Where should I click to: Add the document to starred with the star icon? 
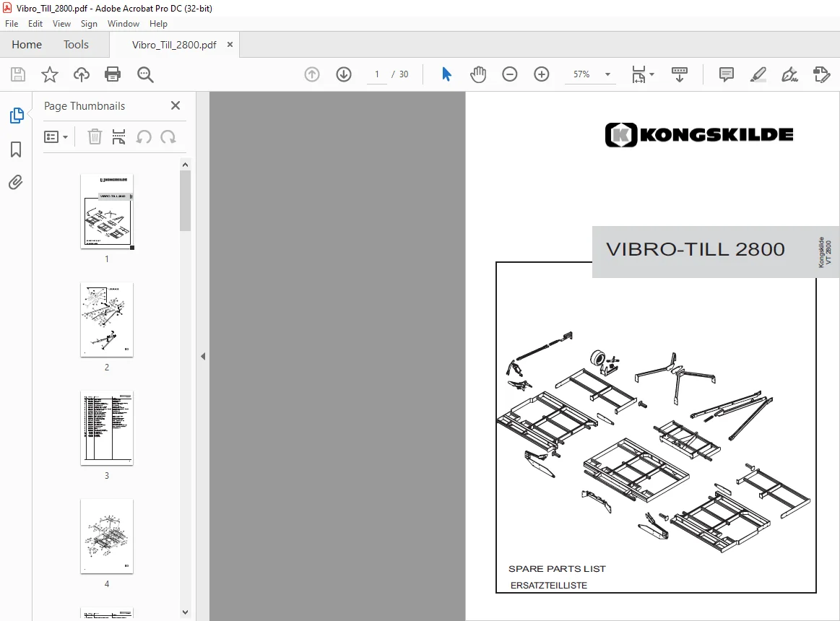click(x=49, y=74)
